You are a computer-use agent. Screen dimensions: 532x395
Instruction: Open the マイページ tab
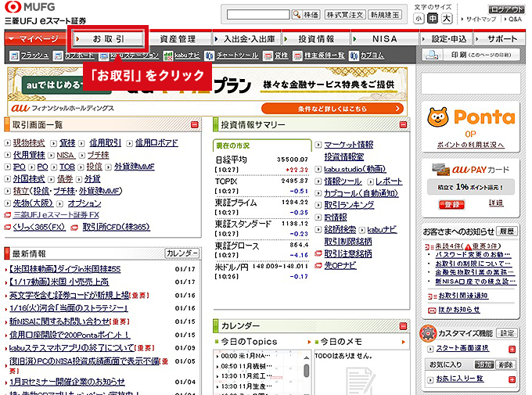tap(36, 39)
